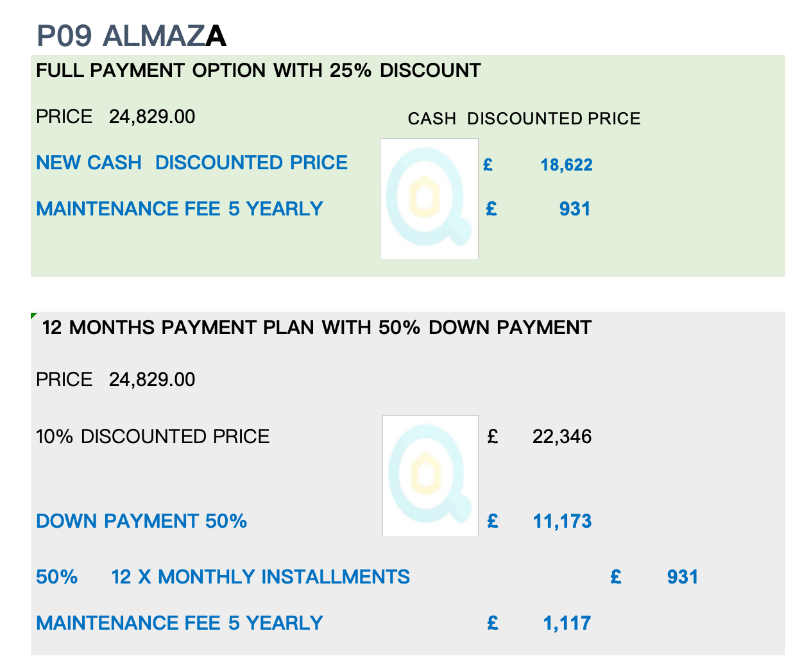Select the 12 MONTHS PAYMENT PLAN heading
This screenshot has height=672, width=811.
pos(317,327)
